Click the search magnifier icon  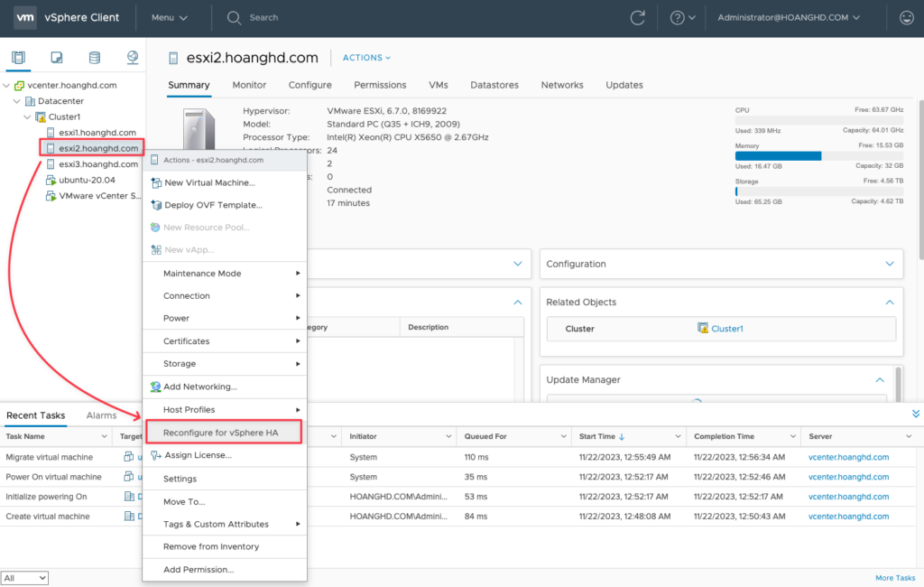[234, 18]
